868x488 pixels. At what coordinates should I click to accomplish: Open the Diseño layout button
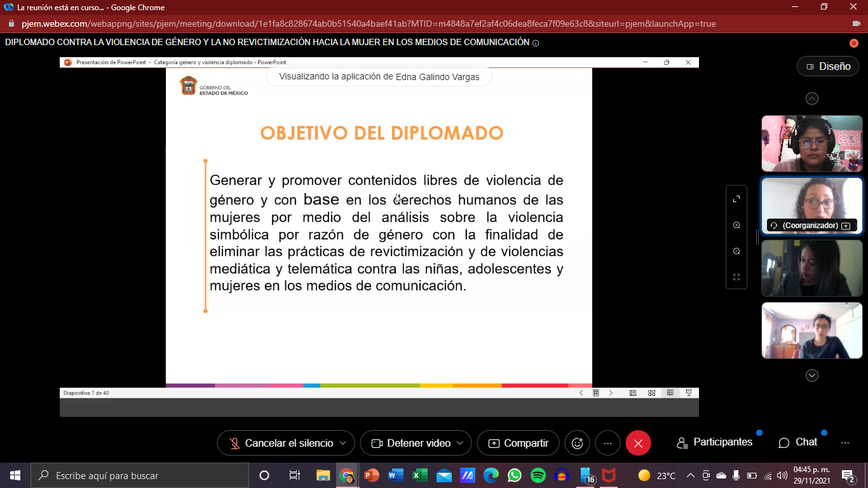coord(828,66)
